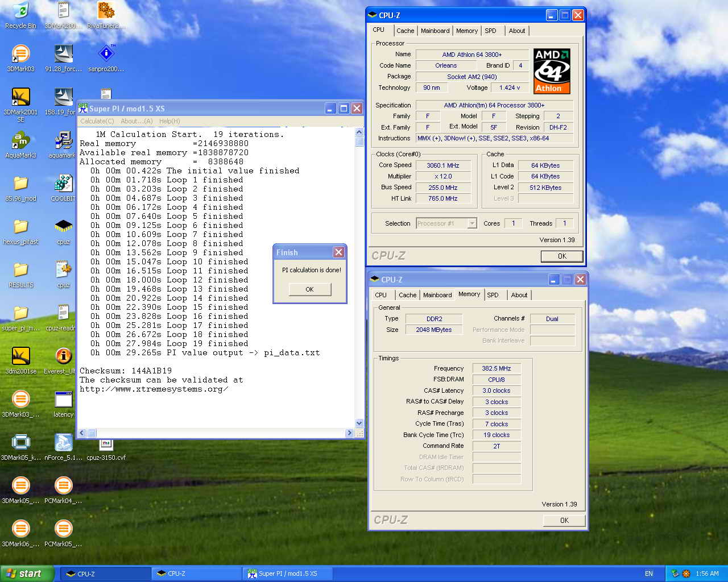Image resolution: width=728 pixels, height=582 pixels.
Task: Switch to Mainboard tab in lower CPU-Z window
Action: point(437,295)
